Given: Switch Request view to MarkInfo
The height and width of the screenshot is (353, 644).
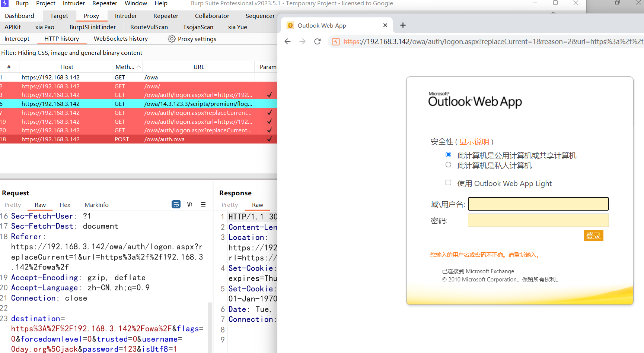Looking at the screenshot, I should [x=96, y=205].
